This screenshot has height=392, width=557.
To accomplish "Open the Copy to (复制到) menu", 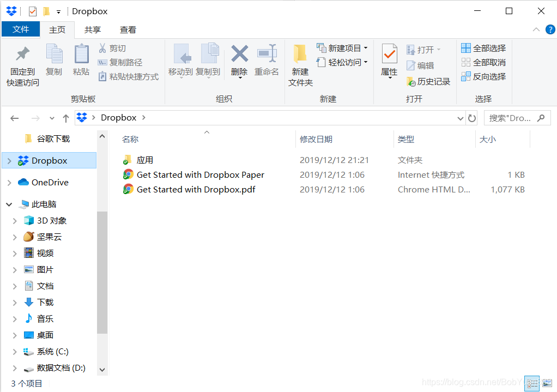I will click(208, 61).
